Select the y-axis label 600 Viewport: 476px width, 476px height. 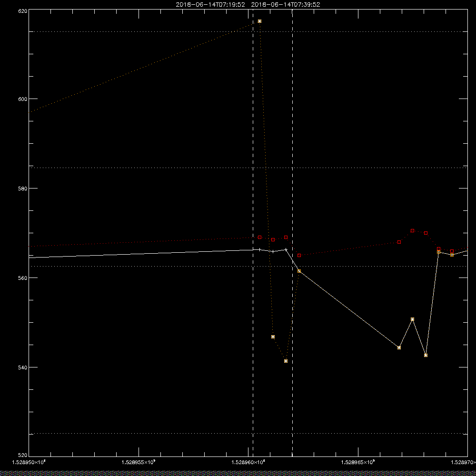coord(23,99)
